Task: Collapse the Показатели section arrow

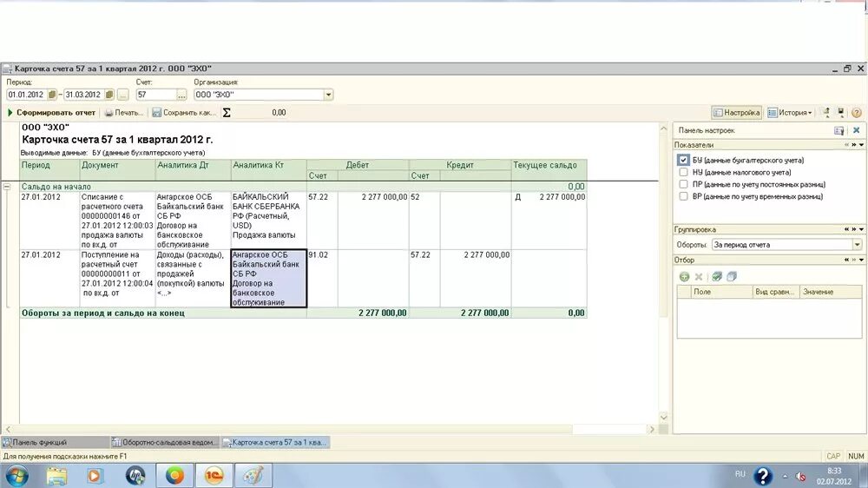Action: click(x=861, y=145)
